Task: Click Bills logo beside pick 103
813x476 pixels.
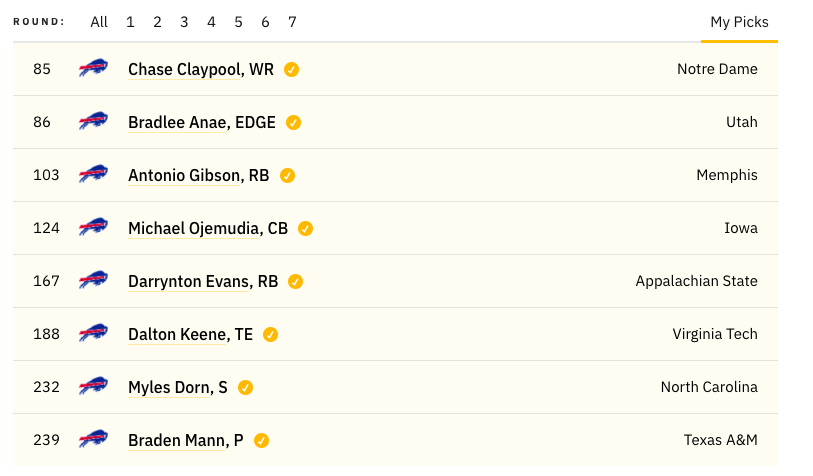Action: [93, 174]
